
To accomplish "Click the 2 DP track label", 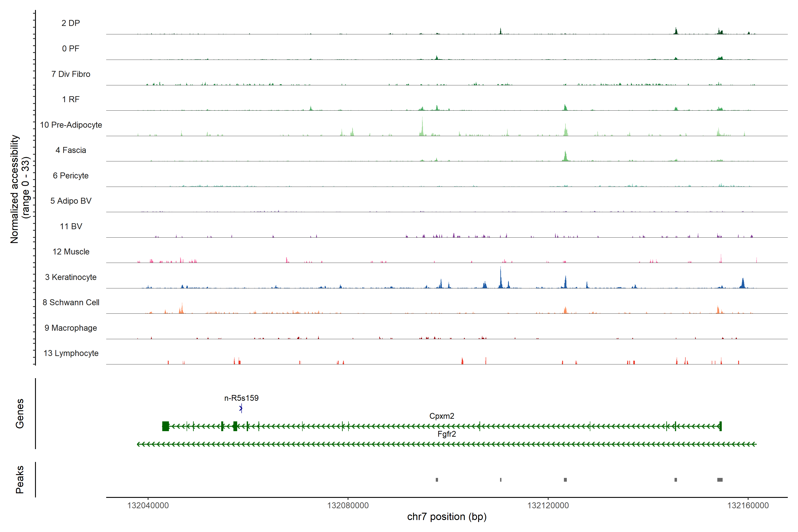I will pos(70,23).
